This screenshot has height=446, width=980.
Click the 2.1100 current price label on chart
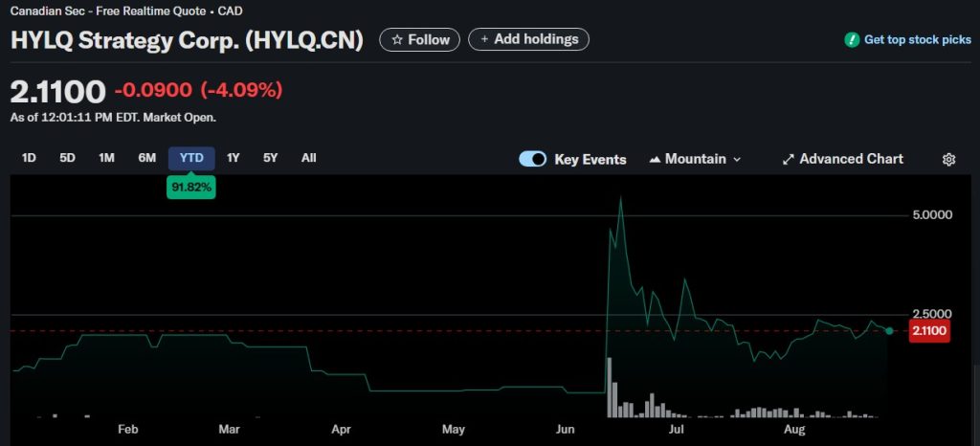coord(928,330)
